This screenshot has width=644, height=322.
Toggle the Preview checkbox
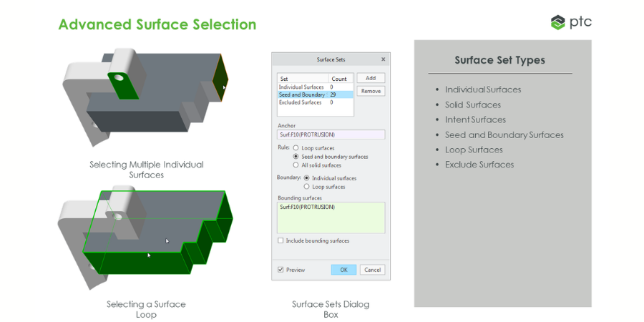coord(280,270)
